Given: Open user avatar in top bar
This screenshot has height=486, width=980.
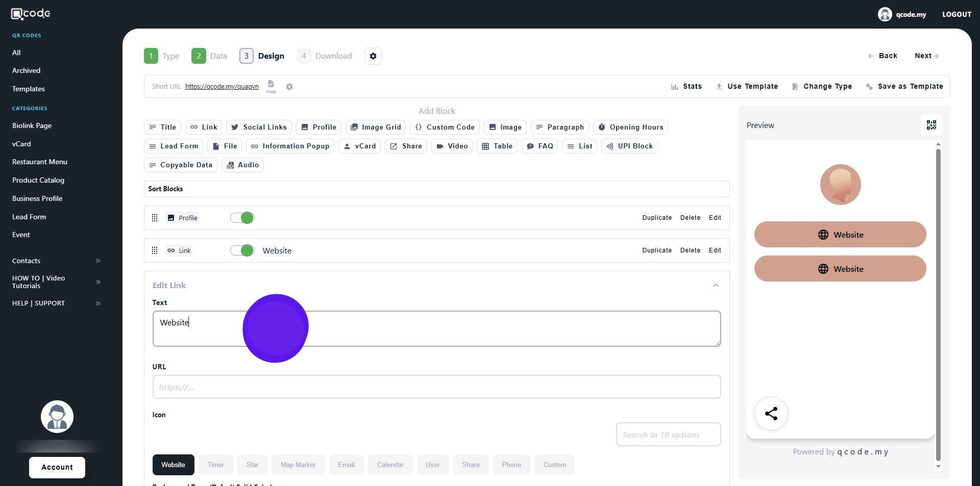Looking at the screenshot, I should click(885, 14).
